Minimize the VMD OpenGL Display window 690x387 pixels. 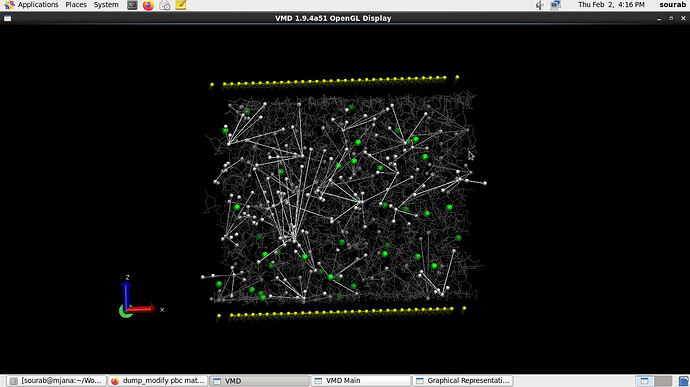(659, 18)
